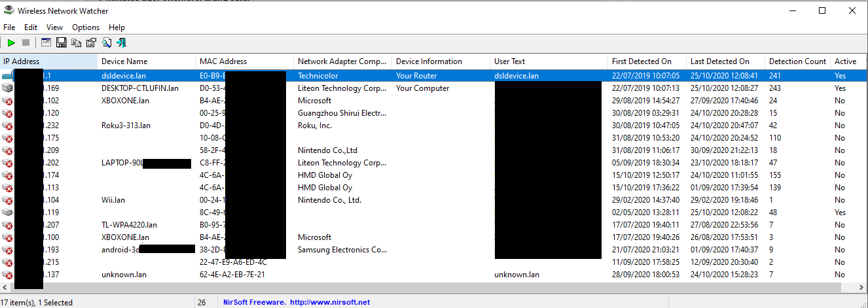Viewport: 868px width, 308px height.
Task: Sort by the First Detected On column header
Action: 647,61
